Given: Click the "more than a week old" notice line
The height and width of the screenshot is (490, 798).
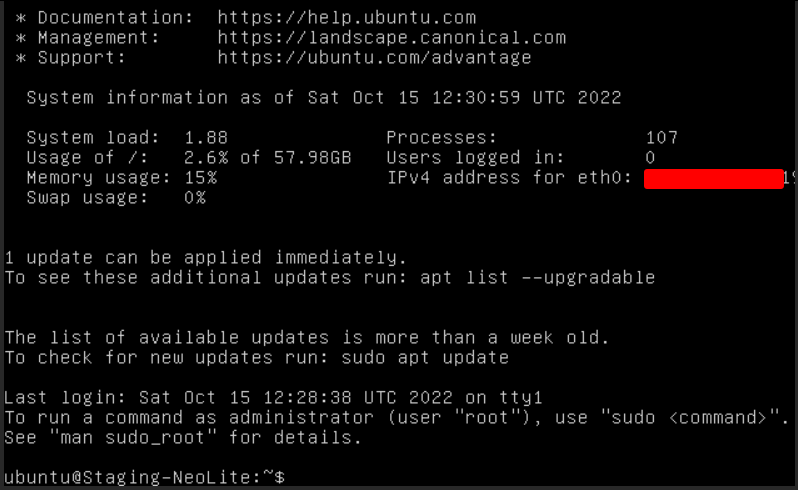Looking at the screenshot, I should coord(307,337).
